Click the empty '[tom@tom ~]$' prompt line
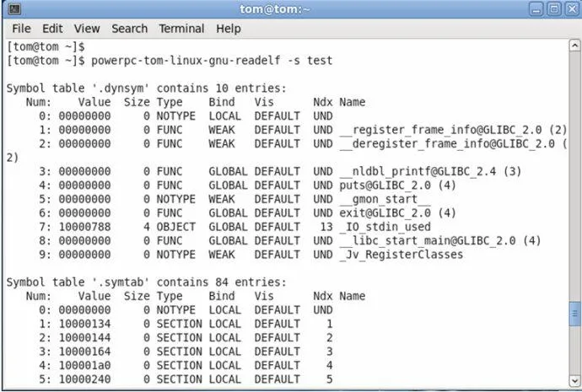 point(46,46)
